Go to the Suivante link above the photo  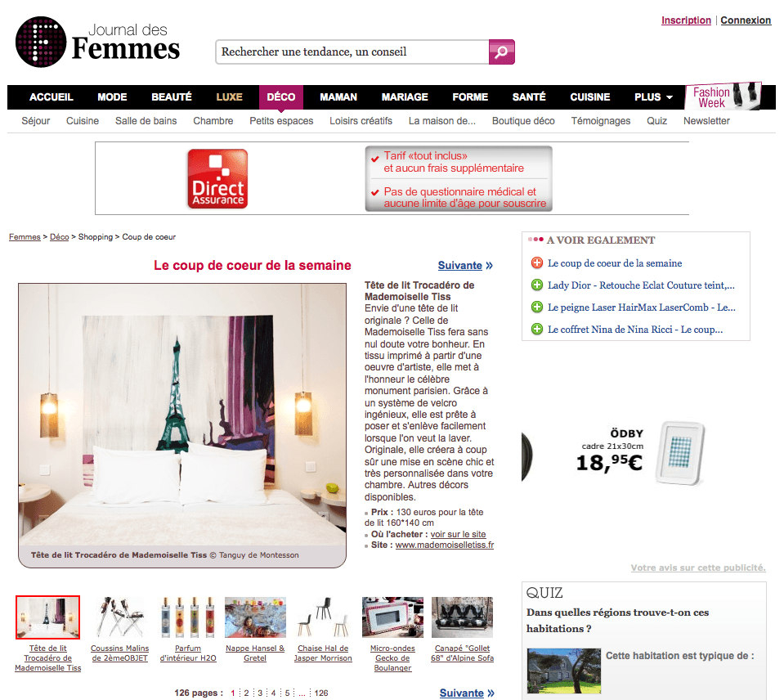pos(465,266)
